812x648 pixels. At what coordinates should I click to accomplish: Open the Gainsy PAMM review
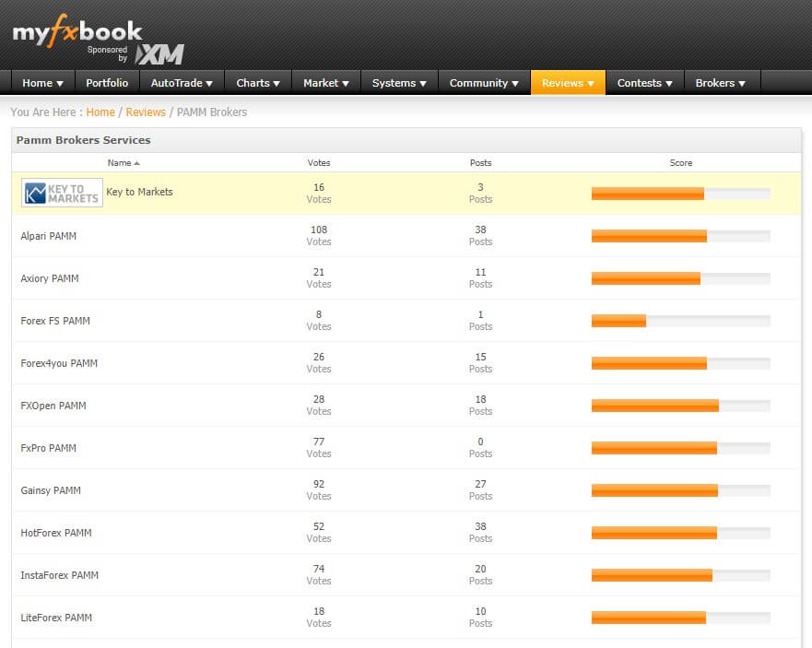[x=51, y=491]
